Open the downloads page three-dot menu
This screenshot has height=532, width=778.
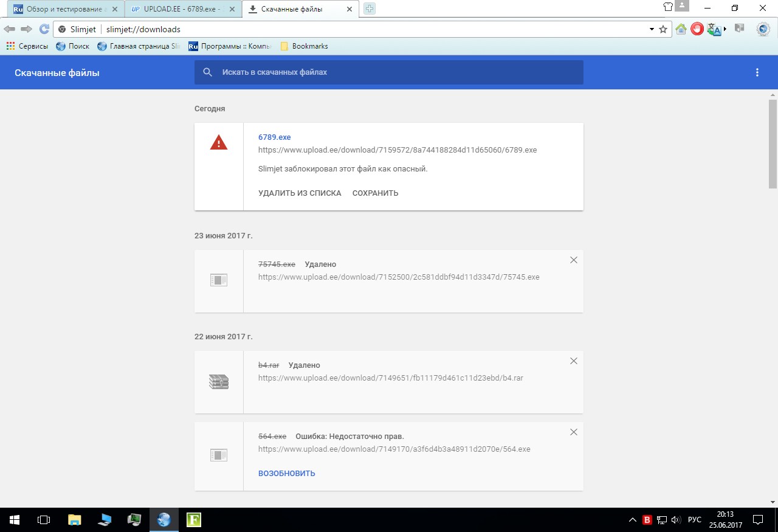(x=757, y=72)
